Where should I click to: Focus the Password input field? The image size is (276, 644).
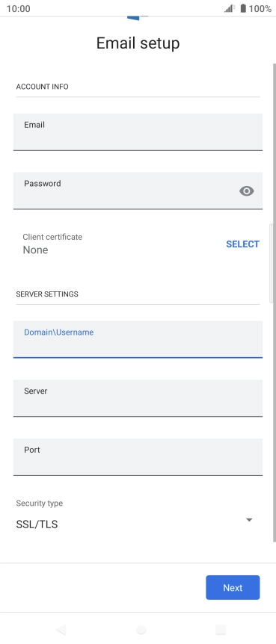pyautogui.click(x=138, y=191)
